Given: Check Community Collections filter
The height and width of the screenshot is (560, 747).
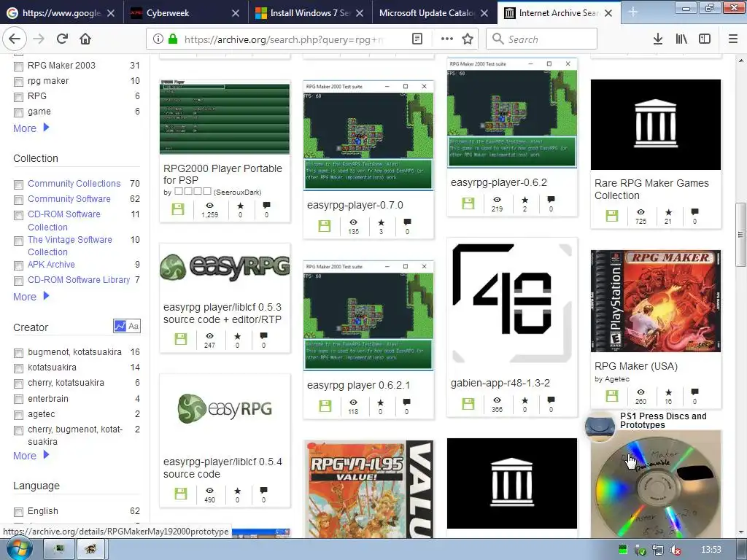Looking at the screenshot, I should (x=18, y=184).
